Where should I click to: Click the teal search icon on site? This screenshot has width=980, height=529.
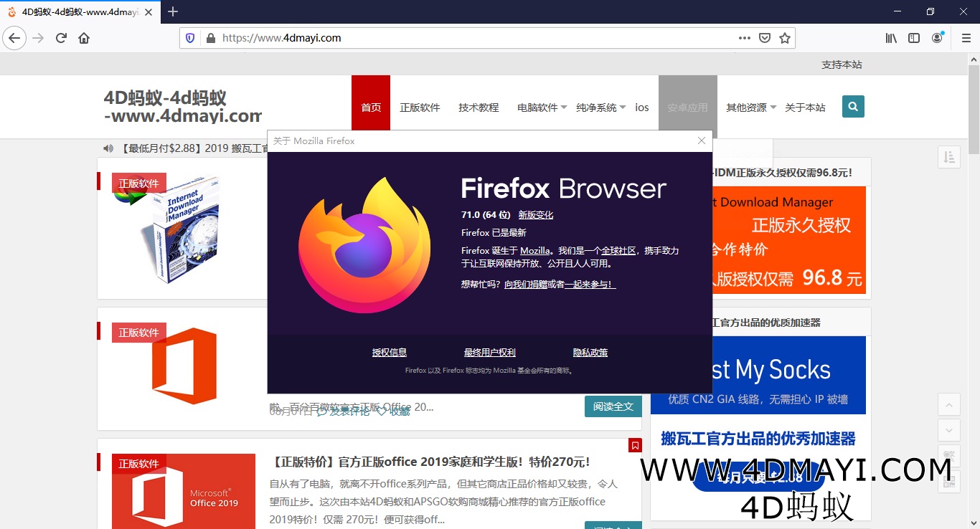pyautogui.click(x=853, y=107)
